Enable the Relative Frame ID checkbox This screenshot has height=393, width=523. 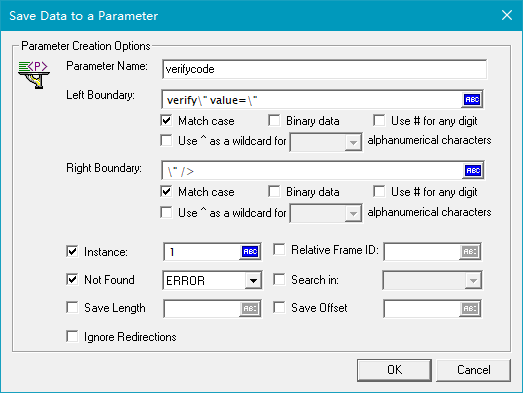pos(279,249)
